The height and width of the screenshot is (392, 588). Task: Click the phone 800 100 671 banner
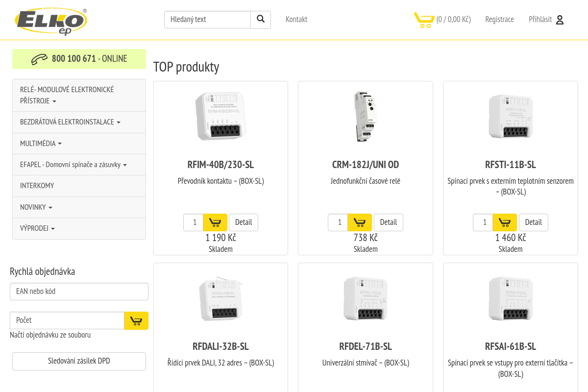(79, 59)
